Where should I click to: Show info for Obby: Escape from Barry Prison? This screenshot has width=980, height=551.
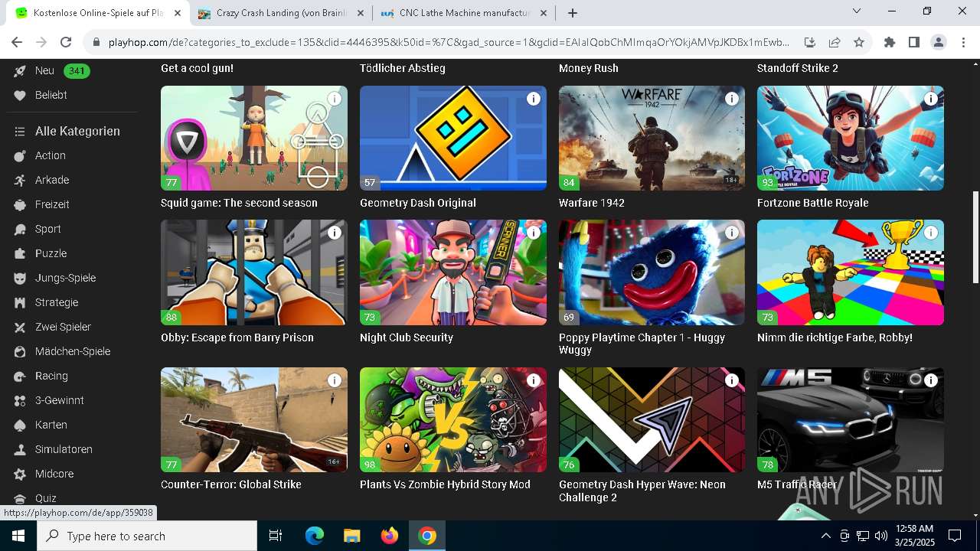coord(335,233)
